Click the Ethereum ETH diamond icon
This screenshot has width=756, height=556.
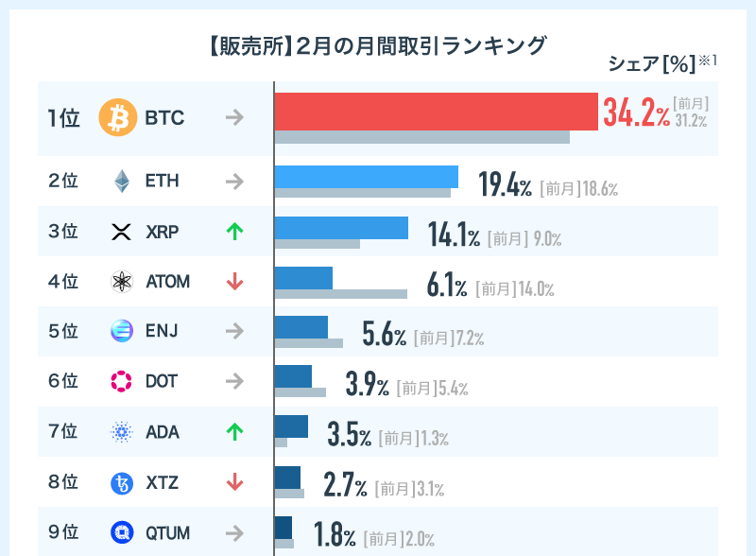(x=121, y=181)
